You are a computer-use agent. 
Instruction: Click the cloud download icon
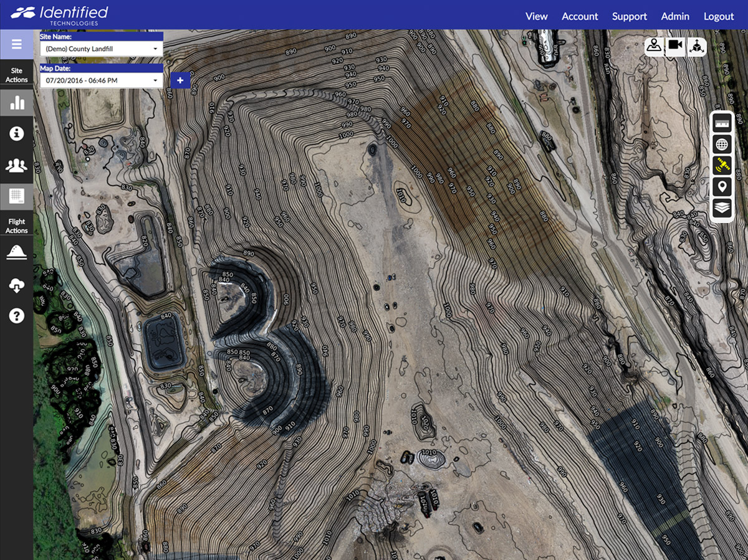pos(16,285)
